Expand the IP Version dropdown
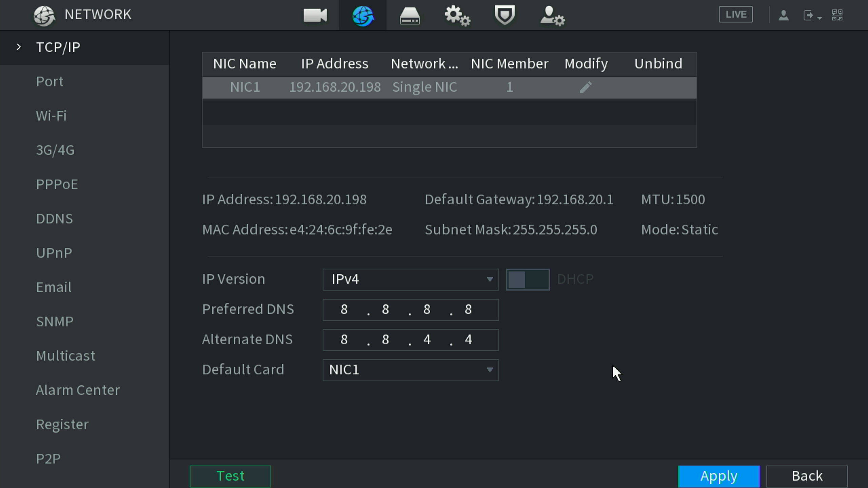 coord(410,280)
